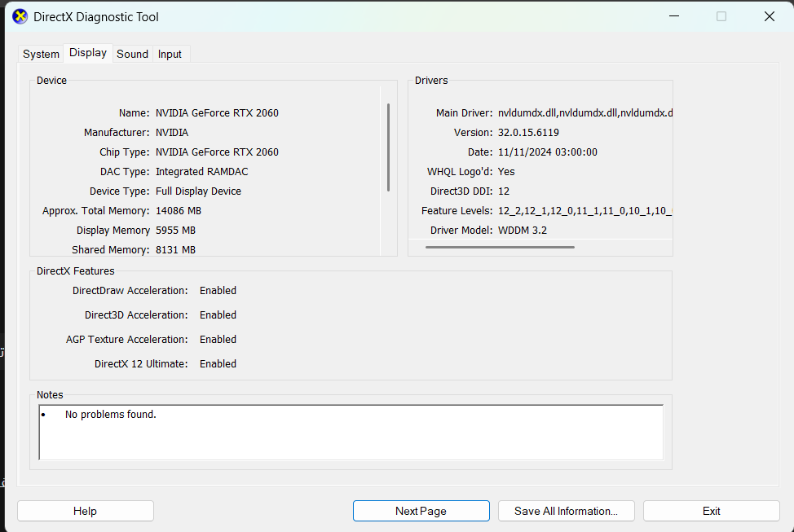Click the NVIDIA GeForce RTX 2060 Name value
794x532 pixels.
[217, 113]
